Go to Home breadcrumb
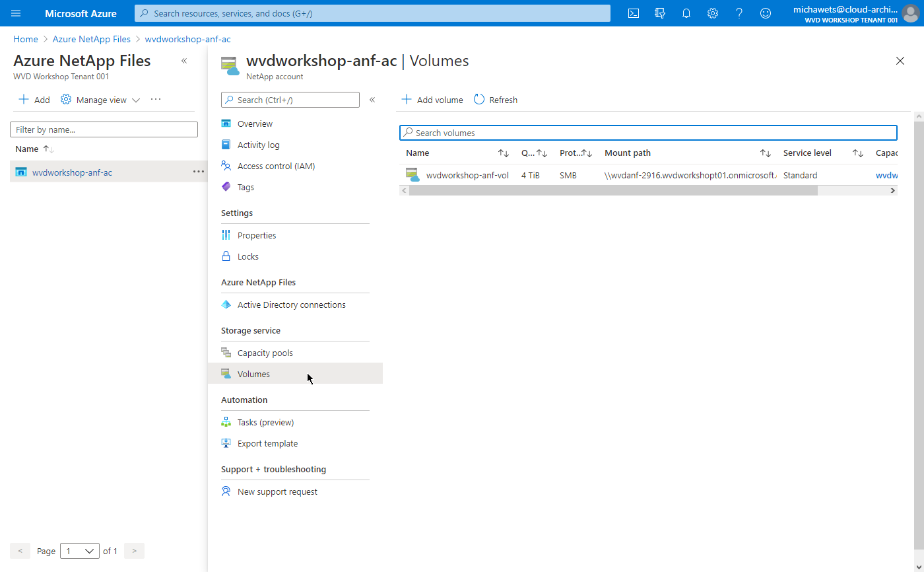The width and height of the screenshot is (924, 572). [26, 39]
